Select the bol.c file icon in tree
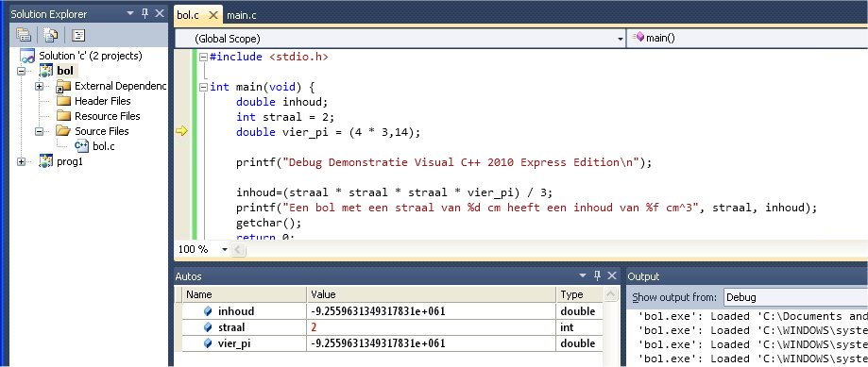 pos(81,146)
